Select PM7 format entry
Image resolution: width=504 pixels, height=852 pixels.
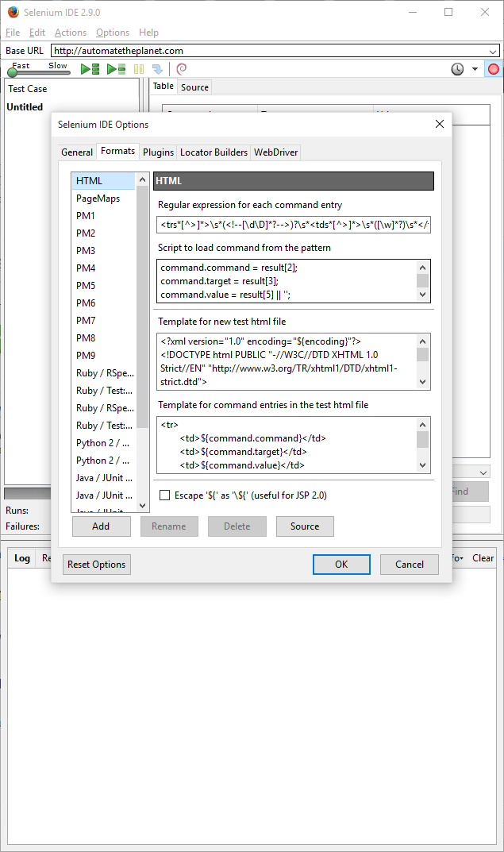click(103, 321)
